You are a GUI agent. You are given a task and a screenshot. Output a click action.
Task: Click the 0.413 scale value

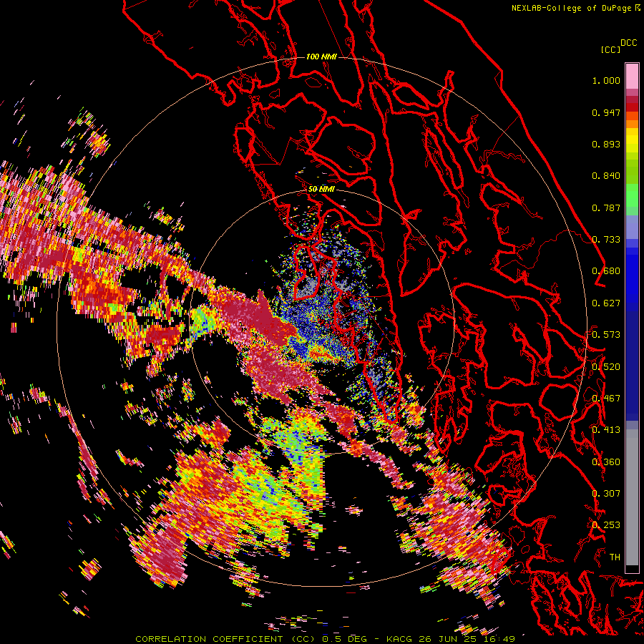(606, 430)
